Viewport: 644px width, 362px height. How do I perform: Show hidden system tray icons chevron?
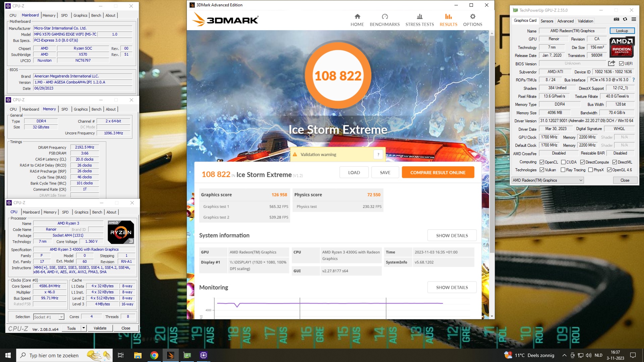(x=565, y=355)
